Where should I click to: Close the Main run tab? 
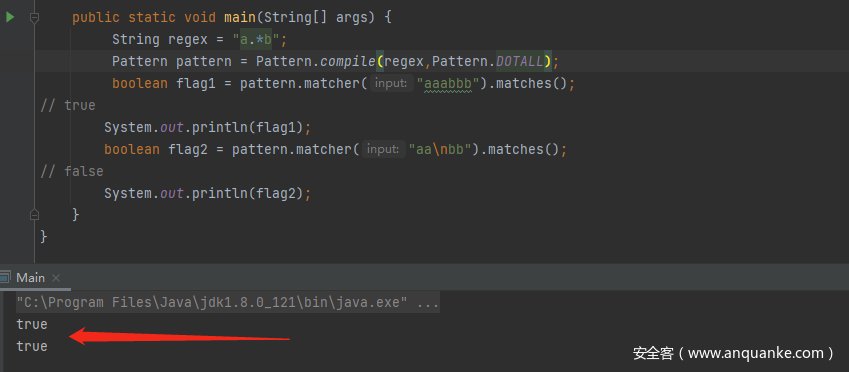click(56, 278)
